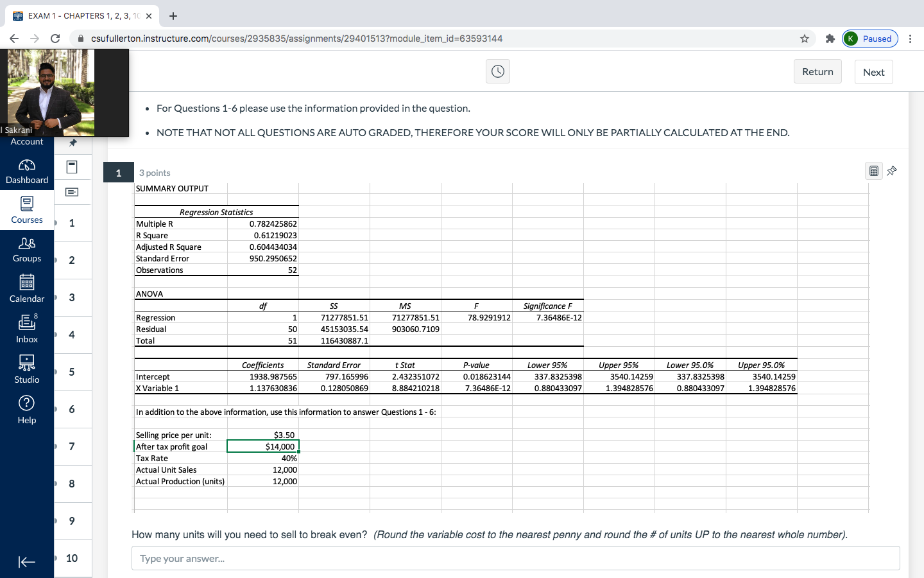Screen dimensions: 924x578
Task: Click the Return button
Action: pos(817,72)
